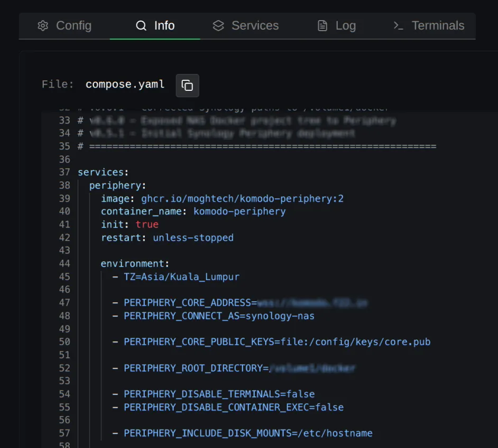Copy compose.yaml contents with copy button
Viewport: 498px width, 448px height.
click(187, 86)
